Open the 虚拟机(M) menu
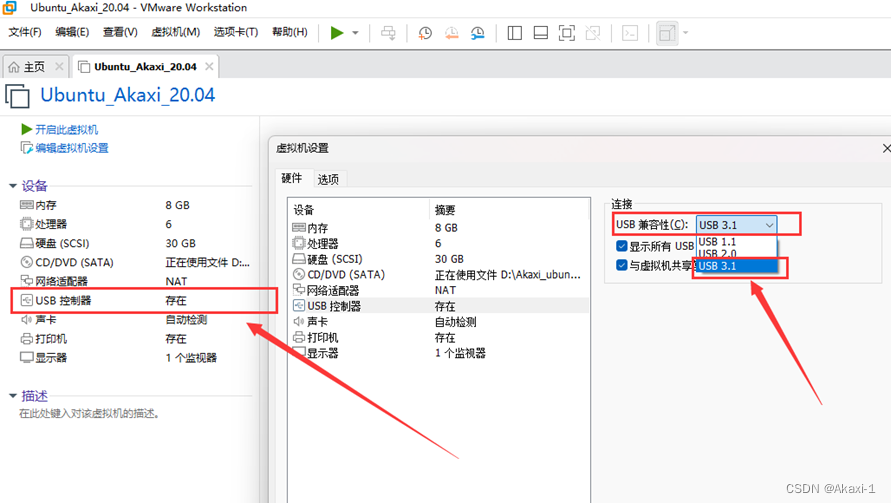 pyautogui.click(x=176, y=32)
